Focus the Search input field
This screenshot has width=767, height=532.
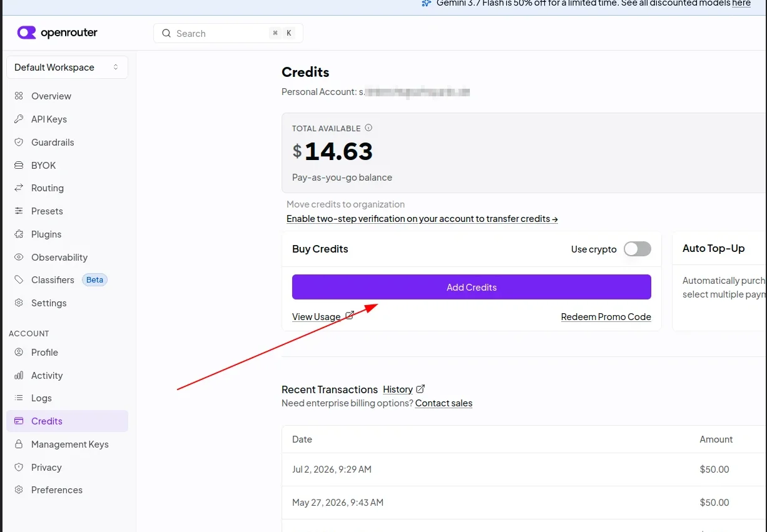228,33
